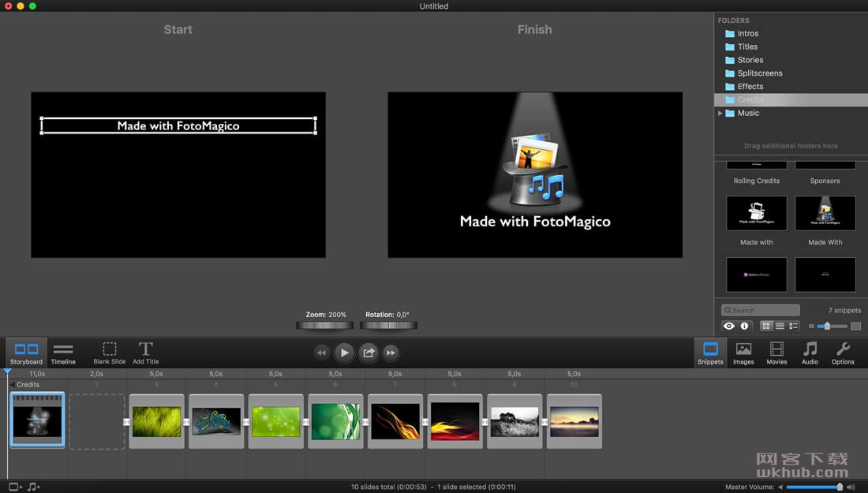The width and height of the screenshot is (868, 493).
Task: Select the red and yellow wave slide 8
Action: 455,422
